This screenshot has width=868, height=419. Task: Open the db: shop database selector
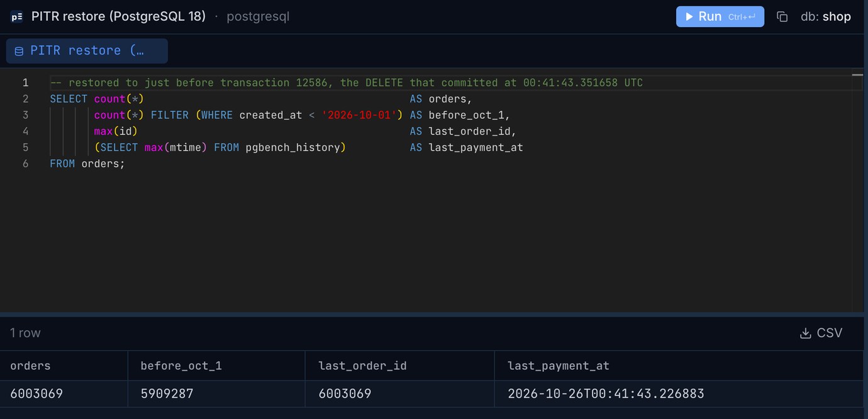tap(825, 17)
